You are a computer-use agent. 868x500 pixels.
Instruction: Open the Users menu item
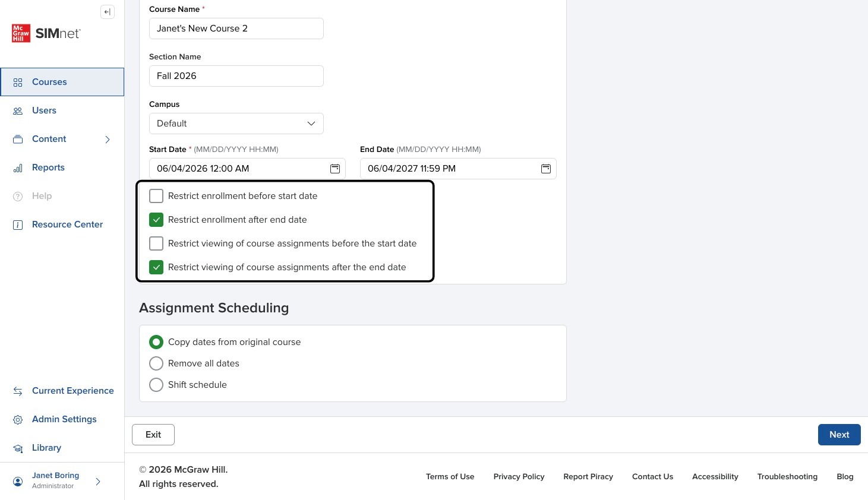point(62,110)
